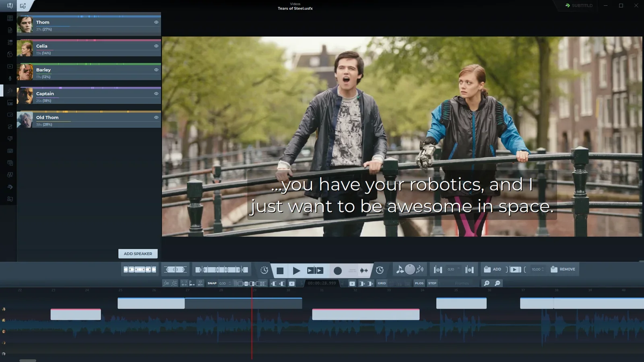Select the pink Celia subtitle block near 32
The width and height of the screenshot is (644, 362).
366,315
